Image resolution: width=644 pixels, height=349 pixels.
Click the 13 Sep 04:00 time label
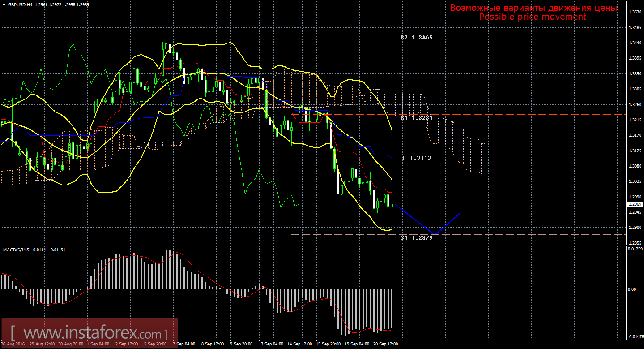tap(271, 344)
